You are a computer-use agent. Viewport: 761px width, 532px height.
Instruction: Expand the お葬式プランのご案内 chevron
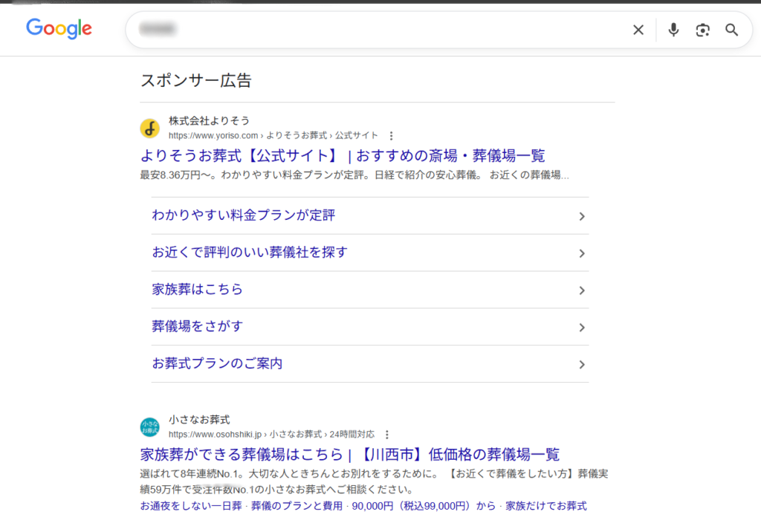(x=582, y=363)
